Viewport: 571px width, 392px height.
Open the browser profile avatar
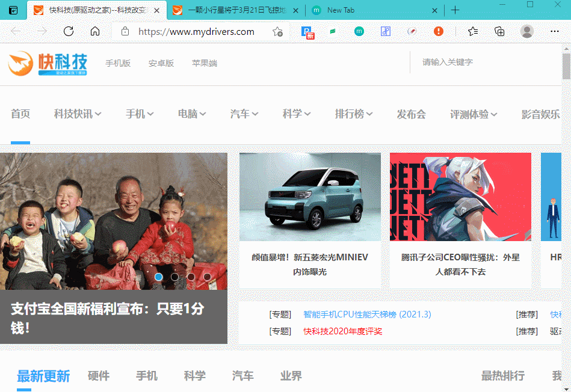tap(526, 31)
